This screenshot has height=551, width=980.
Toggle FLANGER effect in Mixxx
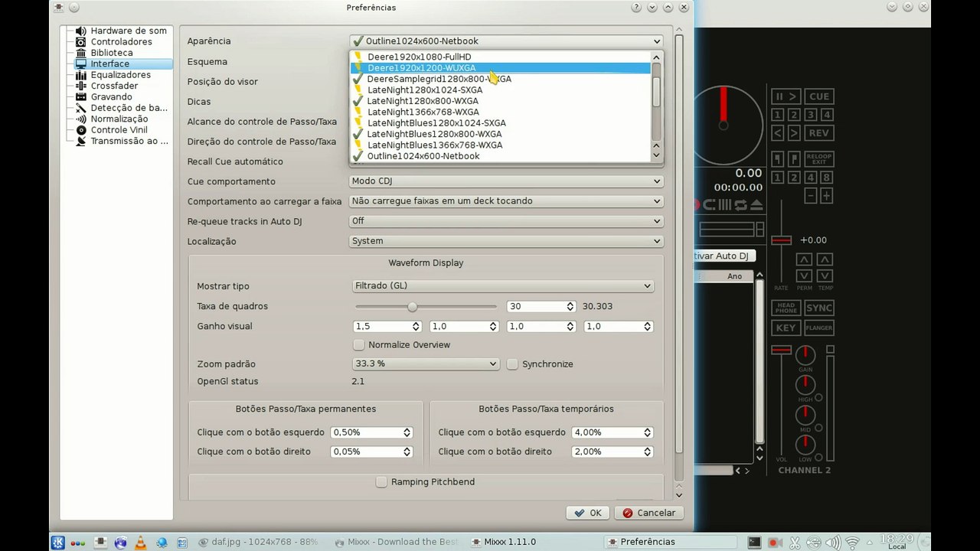click(819, 328)
